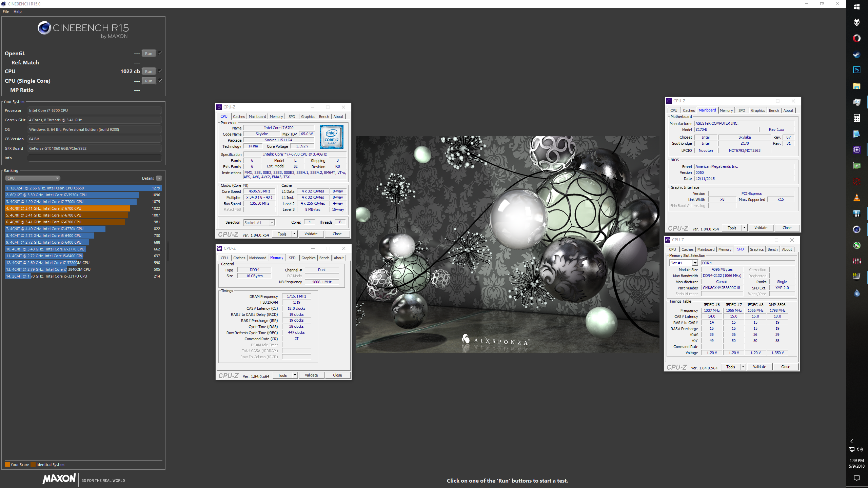Open VLC media player from the taskbar
868x488 pixels.
pyautogui.click(x=857, y=198)
